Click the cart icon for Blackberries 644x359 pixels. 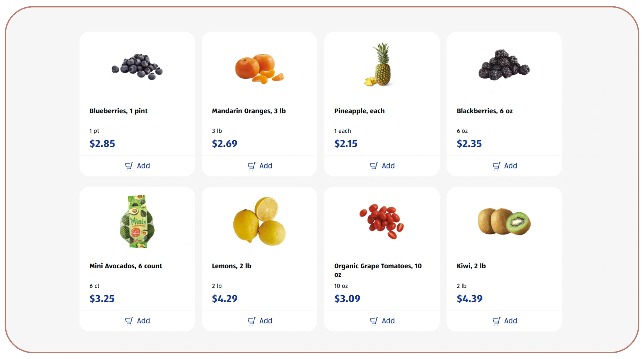coord(497,166)
